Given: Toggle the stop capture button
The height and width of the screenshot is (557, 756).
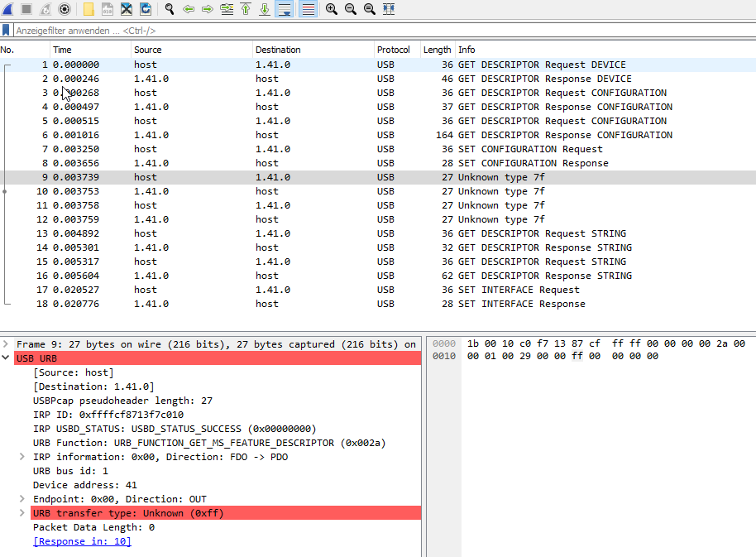Looking at the screenshot, I should 26,8.
